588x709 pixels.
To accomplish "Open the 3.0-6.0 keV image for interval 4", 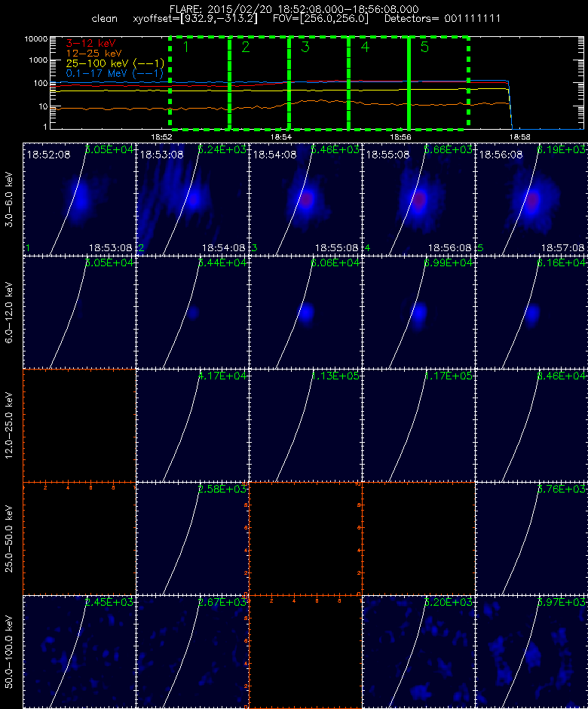I will pyautogui.click(x=418, y=199).
